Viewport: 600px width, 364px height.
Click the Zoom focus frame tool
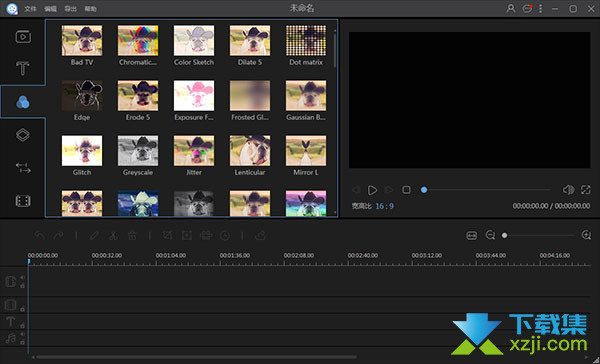[187, 235]
